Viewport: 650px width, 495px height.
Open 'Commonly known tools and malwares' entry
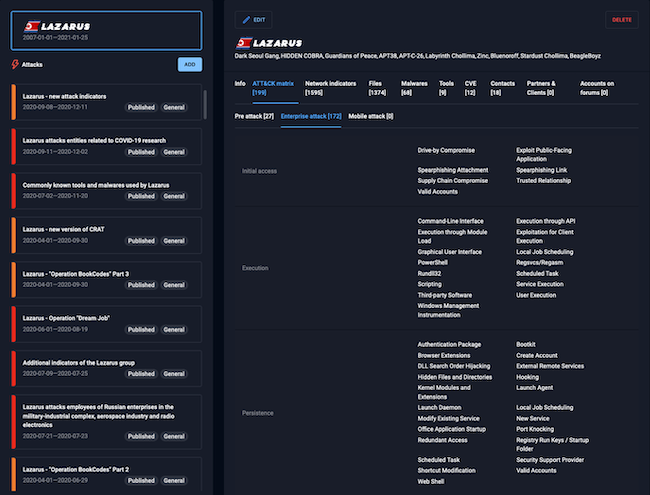click(x=108, y=191)
